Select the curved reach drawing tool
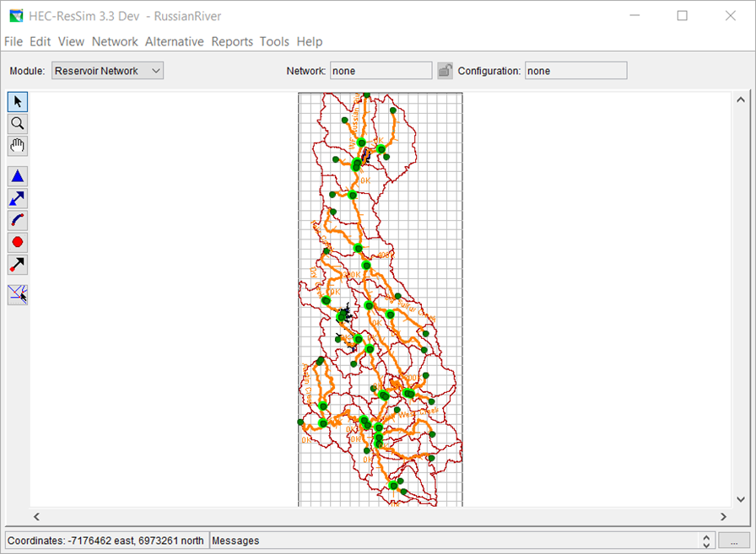 pyautogui.click(x=18, y=220)
